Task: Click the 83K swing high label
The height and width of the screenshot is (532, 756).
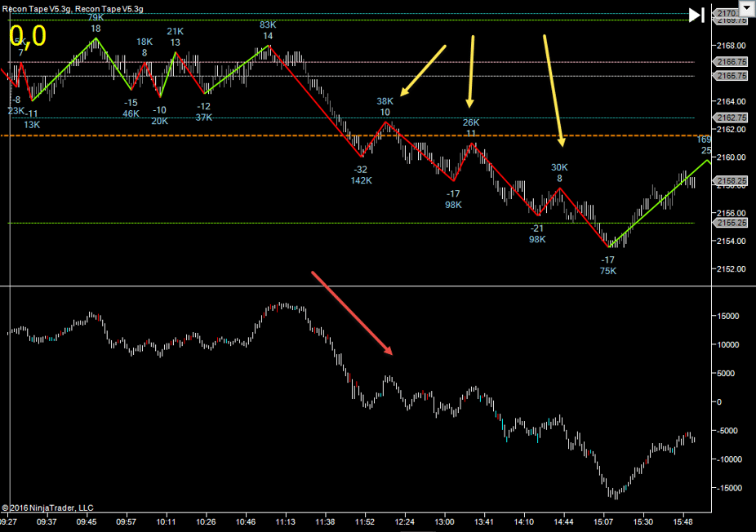Action: click(x=268, y=30)
